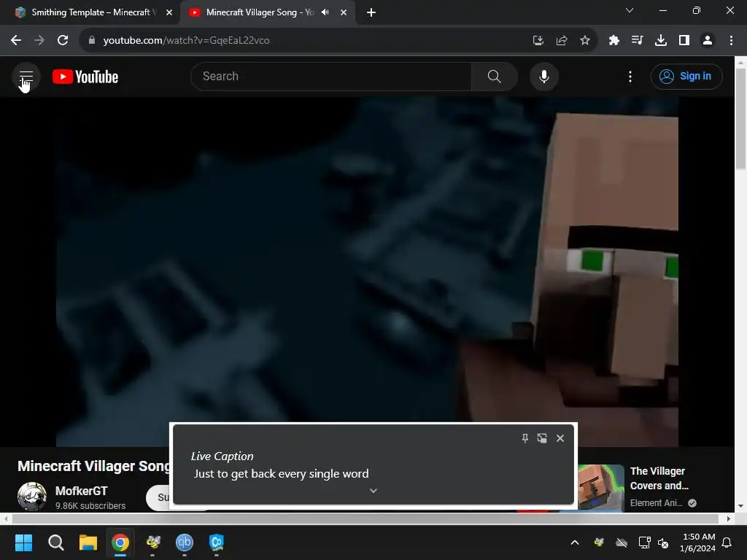
Task: Open the YouTube guide hamburger menu
Action: point(26,77)
